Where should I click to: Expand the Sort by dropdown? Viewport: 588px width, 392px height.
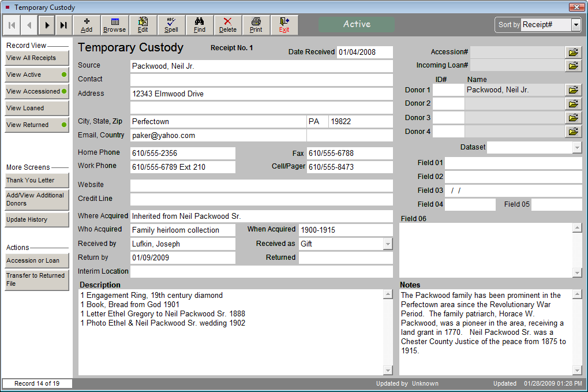(x=576, y=25)
